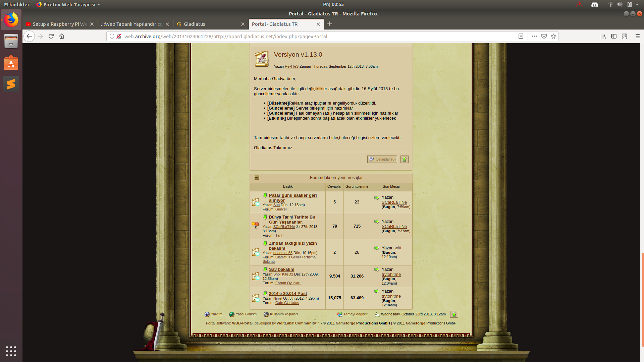Open thread Pazar günü saatler geri alınıyor
Viewport: 644px width, 362px height.
(293, 198)
